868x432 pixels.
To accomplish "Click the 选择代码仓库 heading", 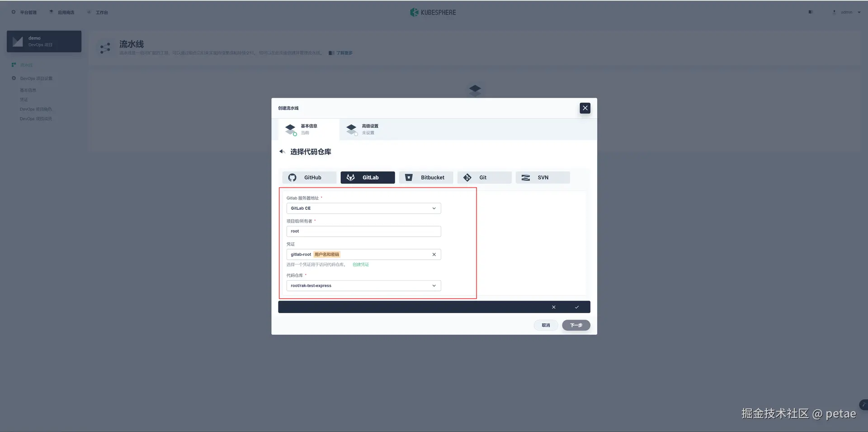I will coord(311,152).
